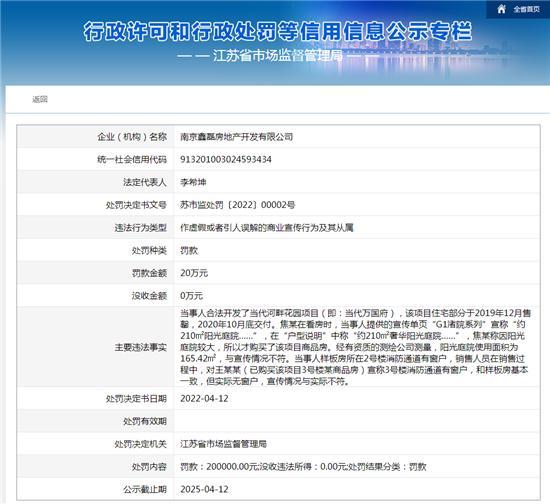This screenshot has height=504, width=550.
Task: Open the 全部首页 link
Action: click(526, 9)
